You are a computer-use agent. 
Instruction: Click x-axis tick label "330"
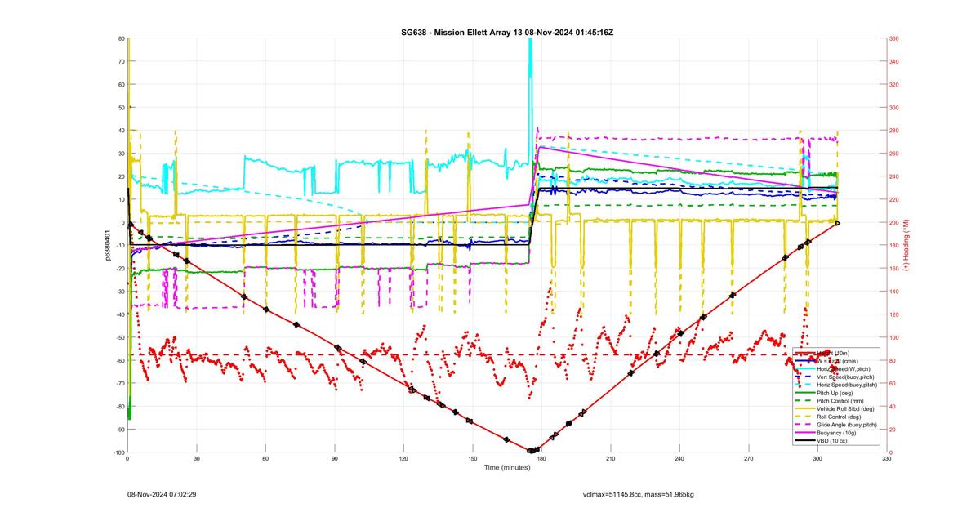(x=886, y=460)
